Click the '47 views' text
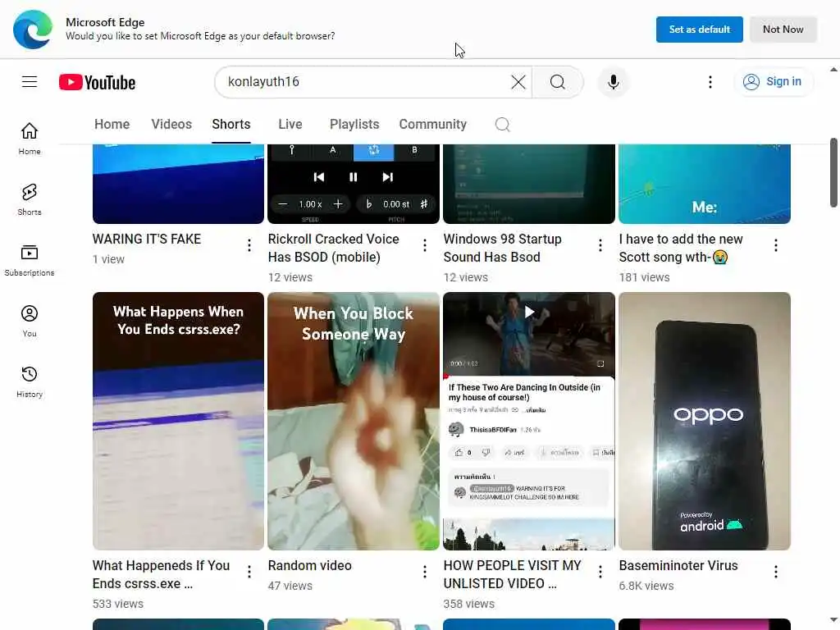This screenshot has height=630, width=840. pyautogui.click(x=290, y=586)
